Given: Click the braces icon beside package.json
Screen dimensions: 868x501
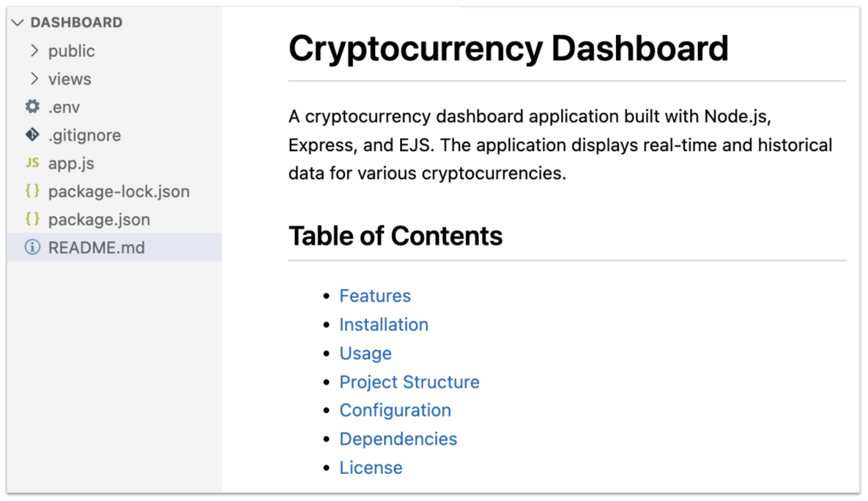Looking at the screenshot, I should (32, 219).
